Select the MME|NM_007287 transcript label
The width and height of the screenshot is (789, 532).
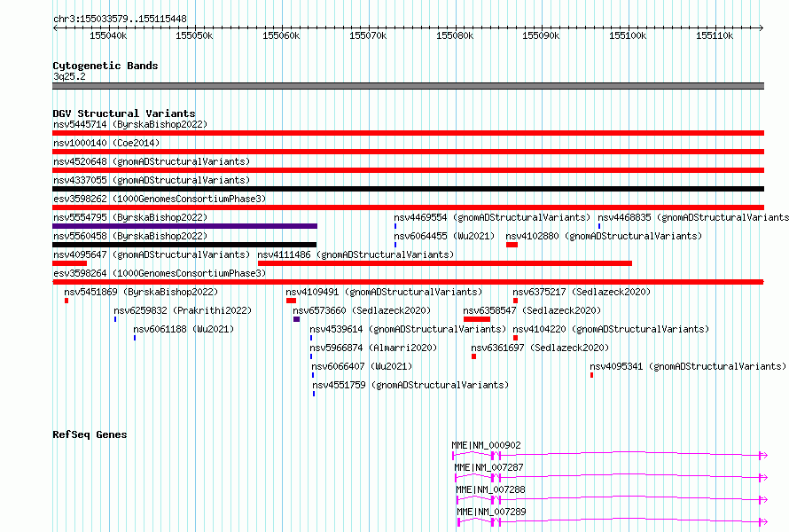tap(489, 467)
